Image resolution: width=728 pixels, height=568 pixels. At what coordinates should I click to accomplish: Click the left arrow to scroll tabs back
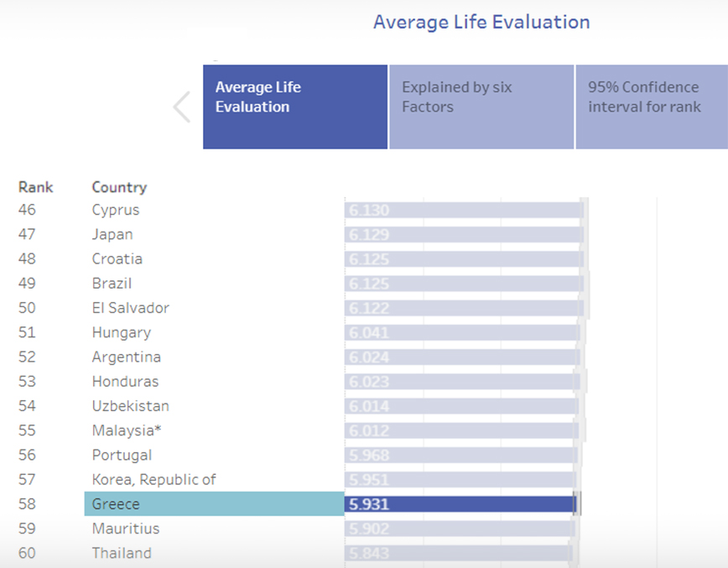coord(182,107)
